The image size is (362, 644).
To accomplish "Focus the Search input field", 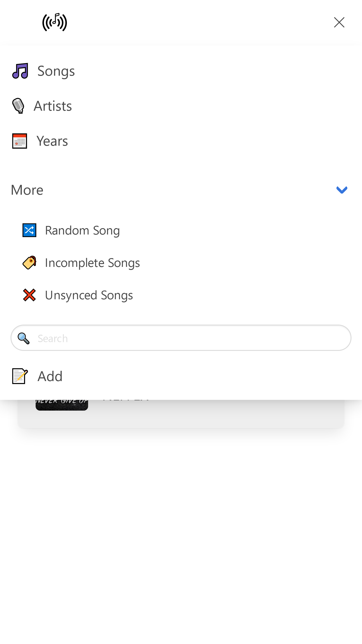I will 181,338.
